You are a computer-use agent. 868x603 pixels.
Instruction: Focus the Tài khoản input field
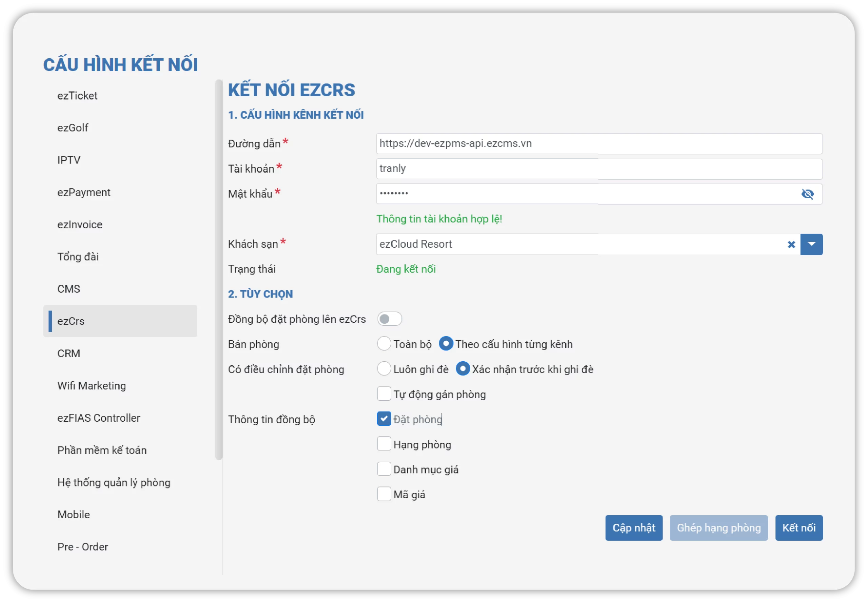point(599,168)
